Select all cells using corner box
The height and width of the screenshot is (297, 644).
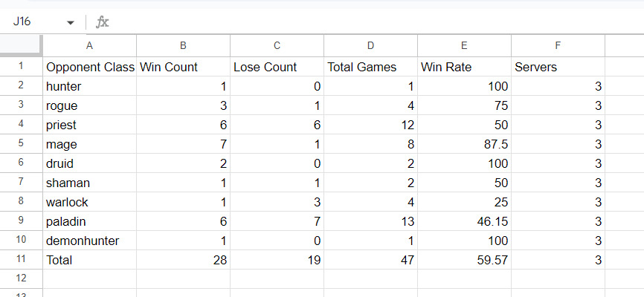point(21,45)
